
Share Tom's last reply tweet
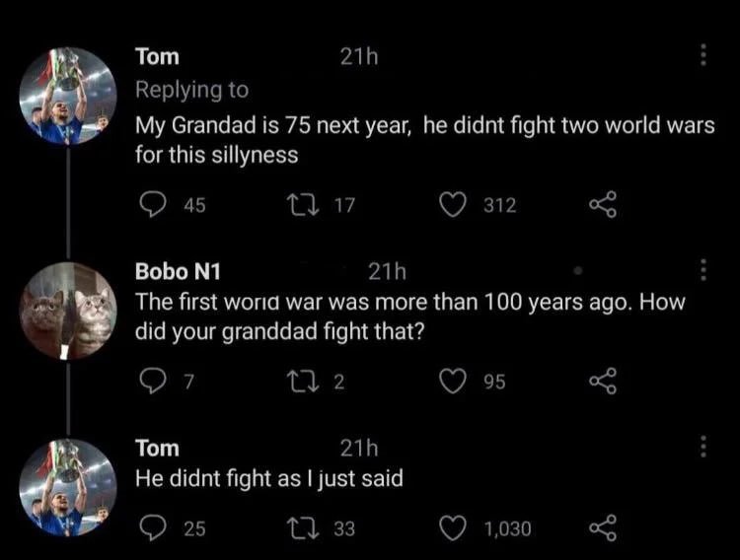coord(601,528)
